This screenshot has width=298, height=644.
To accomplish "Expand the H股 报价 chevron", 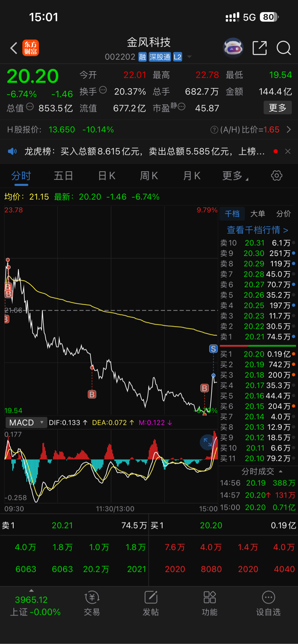I will [x=289, y=129].
